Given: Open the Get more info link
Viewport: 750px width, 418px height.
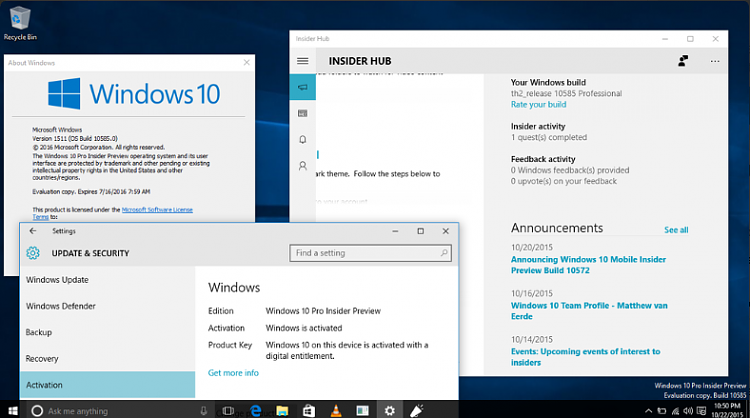Looking at the screenshot, I should 233,373.
